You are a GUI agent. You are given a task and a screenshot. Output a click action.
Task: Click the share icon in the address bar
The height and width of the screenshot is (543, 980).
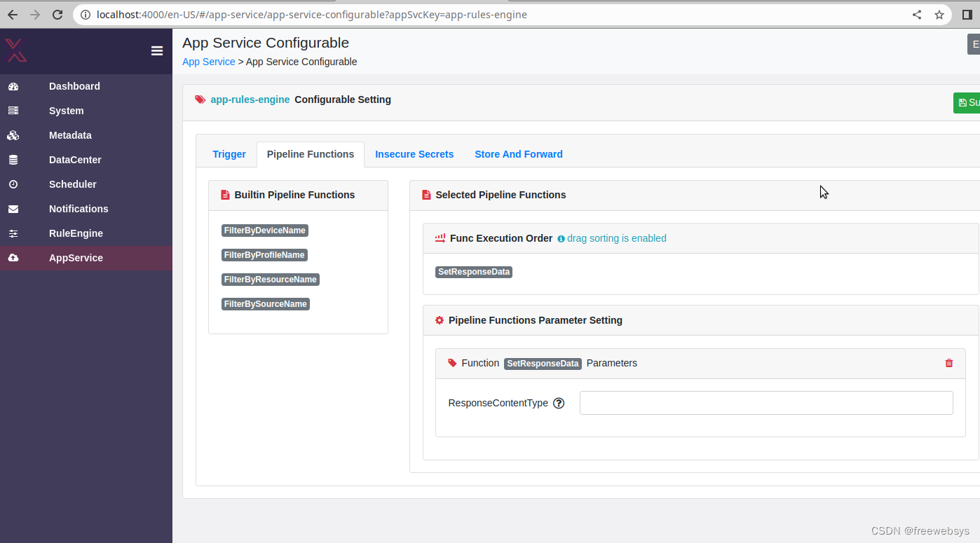point(917,15)
